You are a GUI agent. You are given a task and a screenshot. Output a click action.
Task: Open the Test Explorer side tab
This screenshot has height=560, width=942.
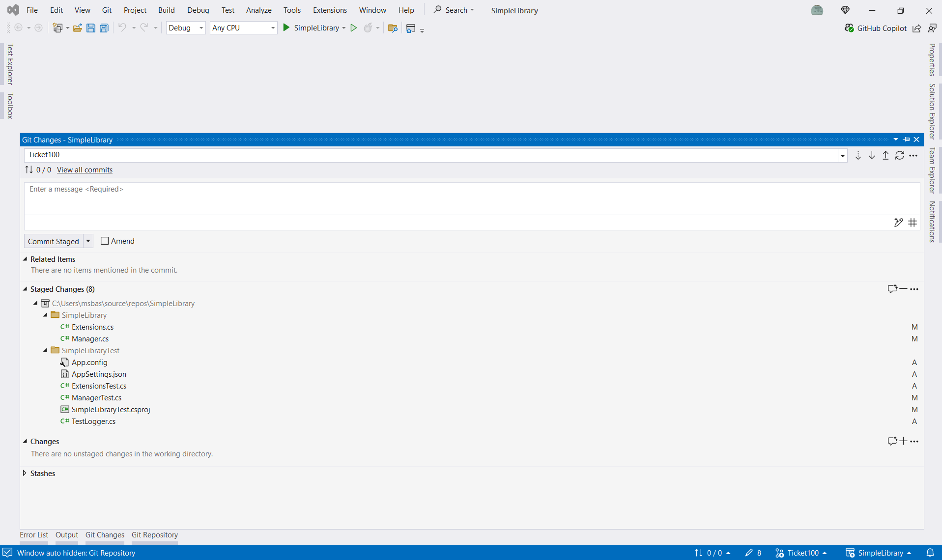tap(10, 64)
